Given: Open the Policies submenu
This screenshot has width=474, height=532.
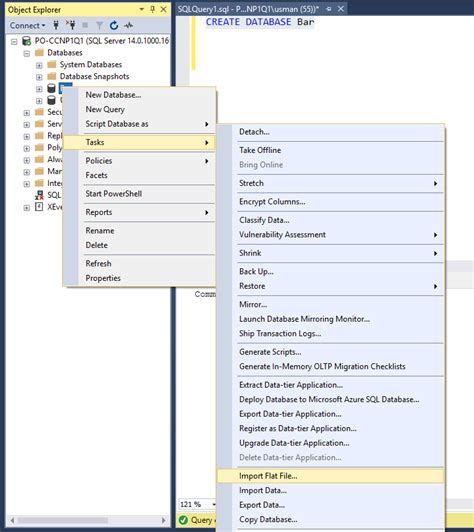Looking at the screenshot, I should 139,161.
